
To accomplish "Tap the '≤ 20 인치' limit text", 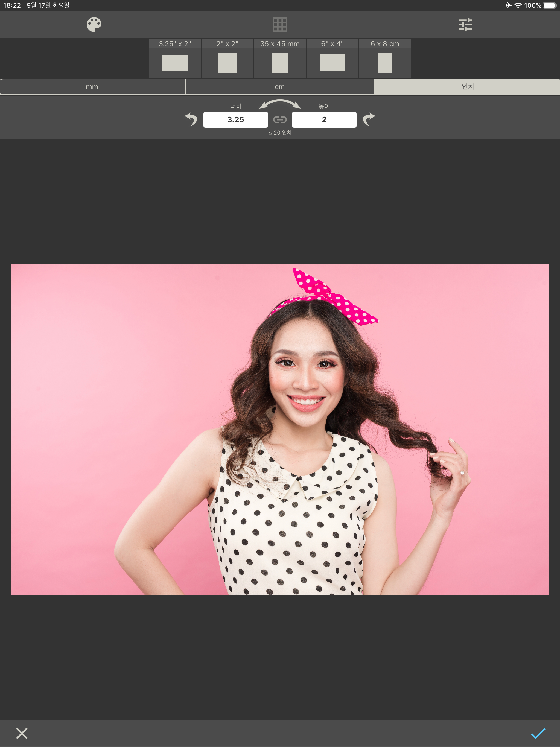I will click(280, 133).
